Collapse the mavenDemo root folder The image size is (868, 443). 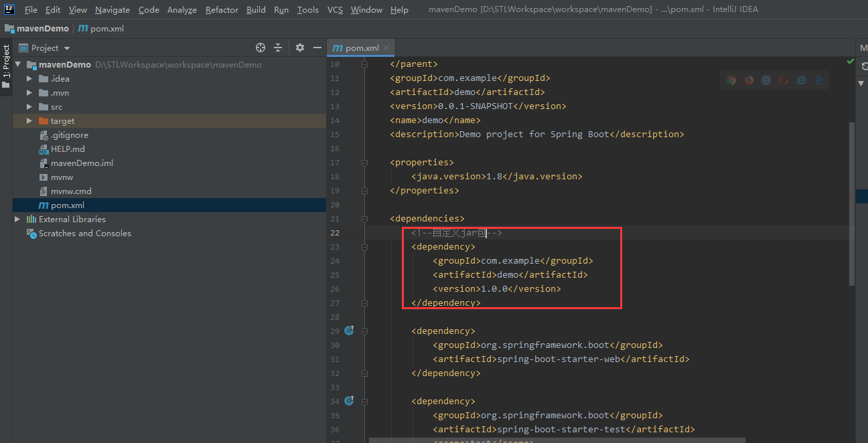point(17,65)
